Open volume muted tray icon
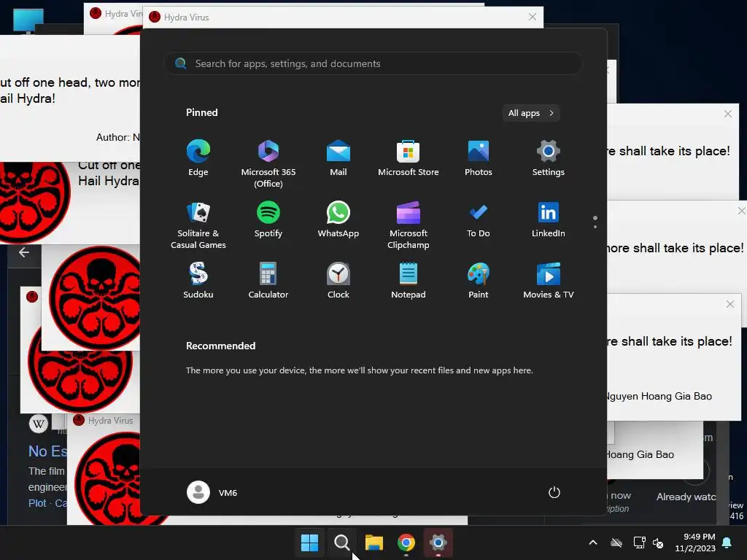Image resolution: width=747 pixels, height=560 pixels. tap(658, 542)
